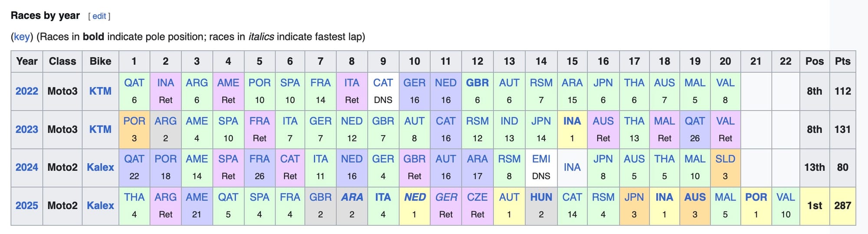The height and width of the screenshot is (234, 868).
Task: Open the bold INA race in 2023 row
Action: 572,121
